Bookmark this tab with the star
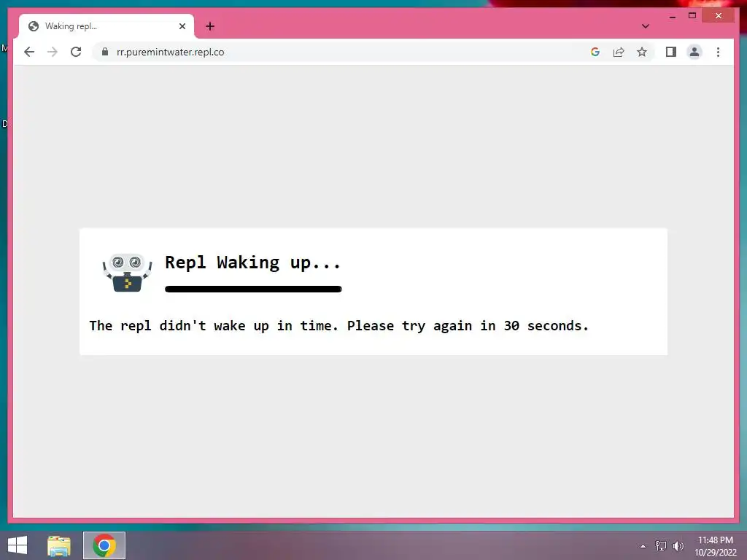This screenshot has height=560, width=747. (642, 52)
